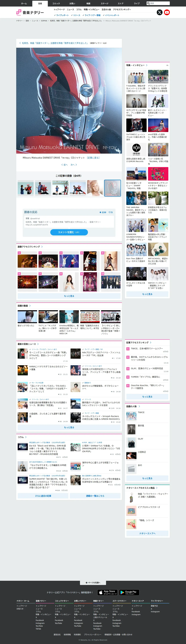
Task: Open the ライブレポート tag link
Action: pos(61,15)
